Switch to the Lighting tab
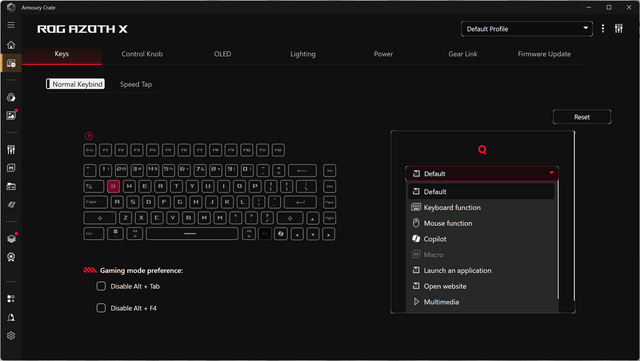 [x=303, y=54]
